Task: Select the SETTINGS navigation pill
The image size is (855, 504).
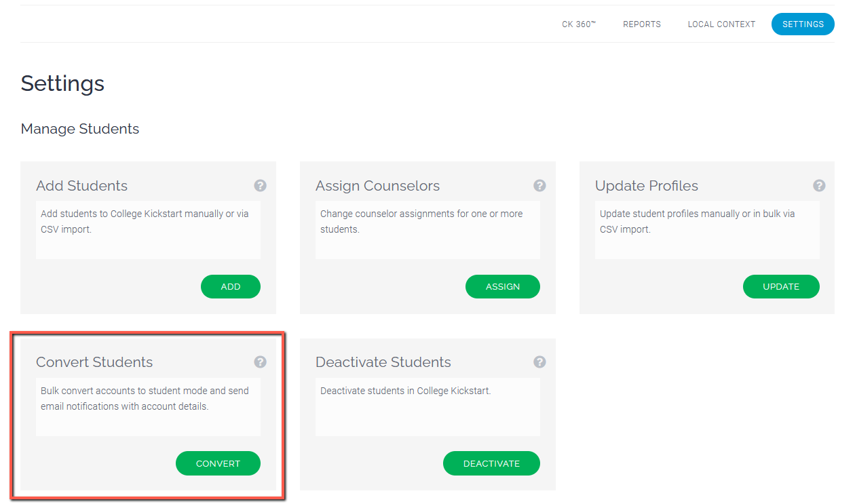Action: pos(803,24)
